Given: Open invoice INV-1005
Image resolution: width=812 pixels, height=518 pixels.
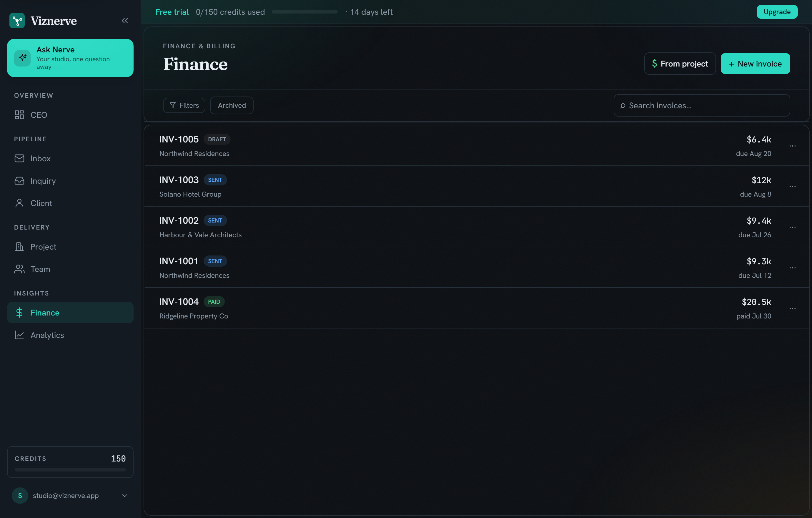Looking at the screenshot, I should (477, 146).
